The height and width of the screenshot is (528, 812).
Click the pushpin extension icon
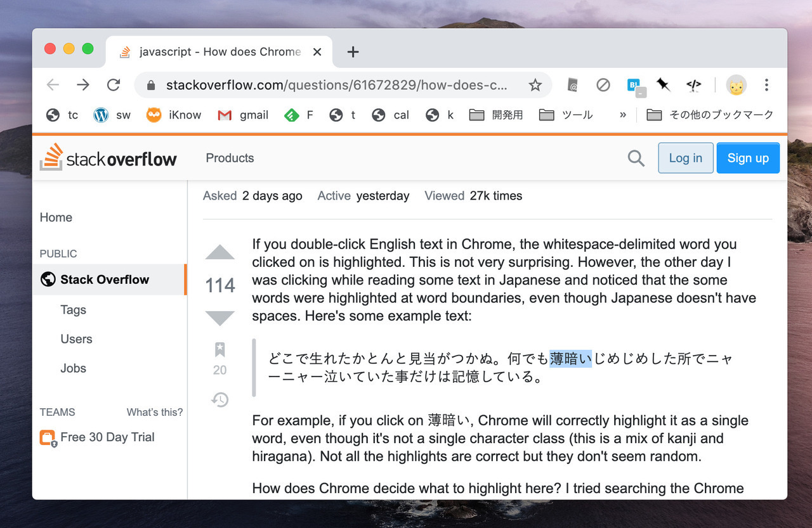click(x=664, y=85)
